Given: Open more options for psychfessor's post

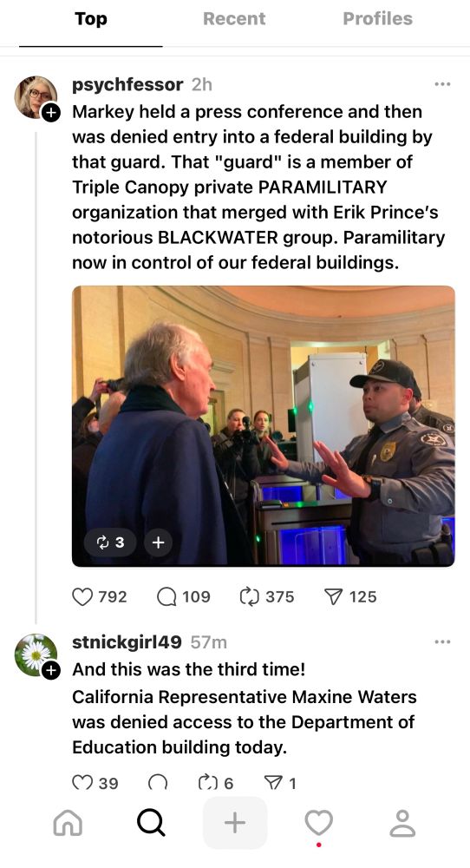Looking at the screenshot, I should [x=442, y=84].
